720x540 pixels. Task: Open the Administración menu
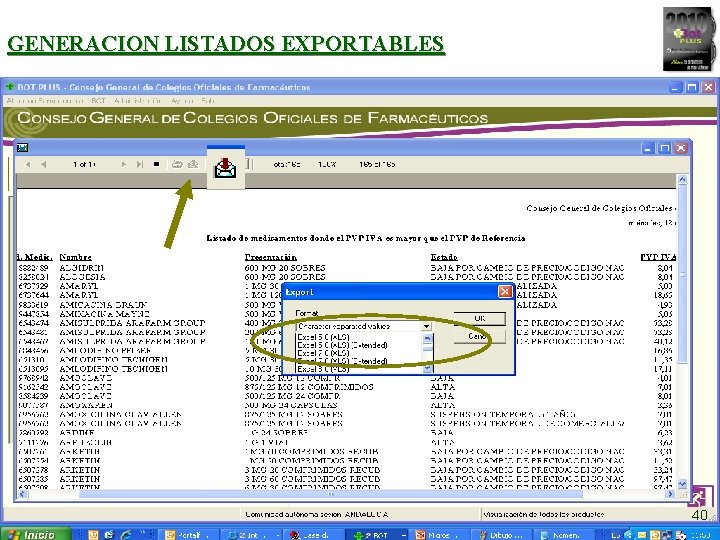coord(137,101)
